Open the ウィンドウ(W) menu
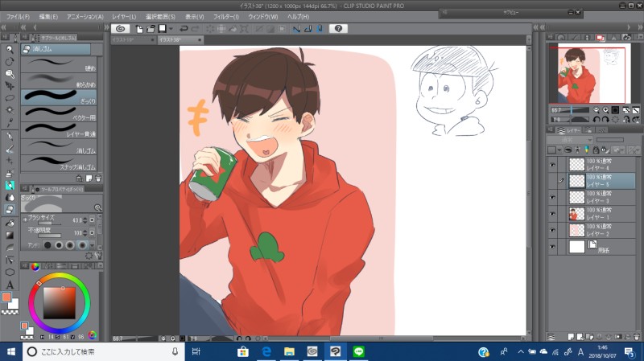 (x=263, y=17)
